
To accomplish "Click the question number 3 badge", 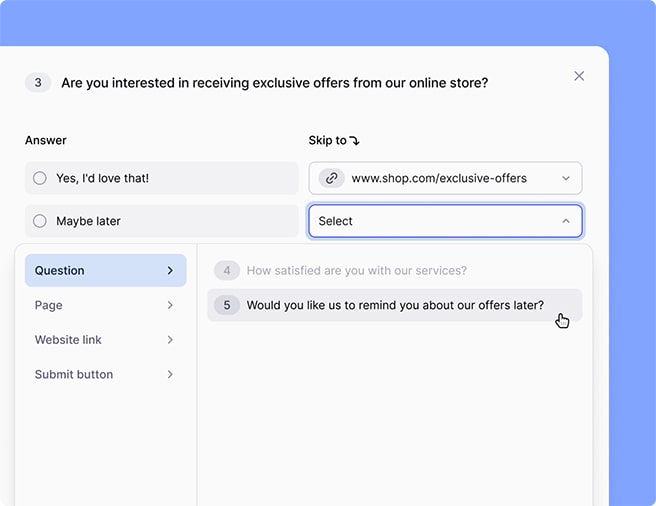I will [x=38, y=83].
